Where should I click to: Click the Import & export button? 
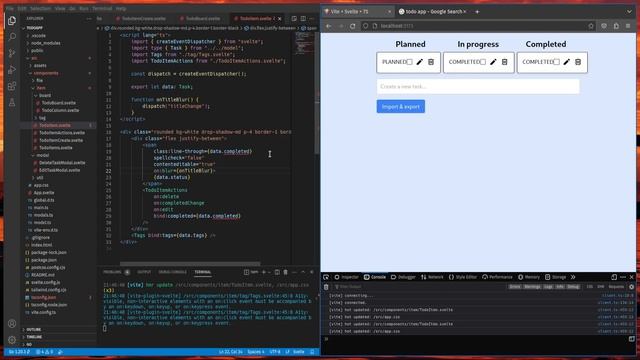tap(400, 107)
